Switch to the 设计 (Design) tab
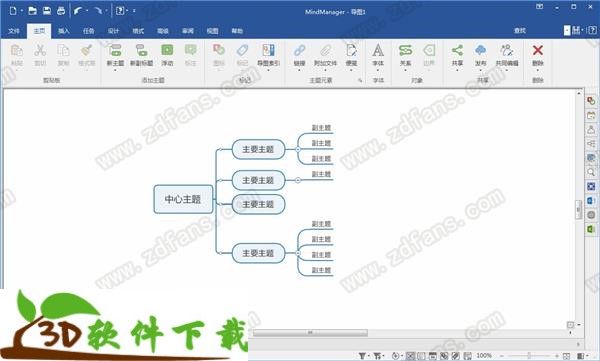This screenshot has width=600, height=361. coord(113,31)
